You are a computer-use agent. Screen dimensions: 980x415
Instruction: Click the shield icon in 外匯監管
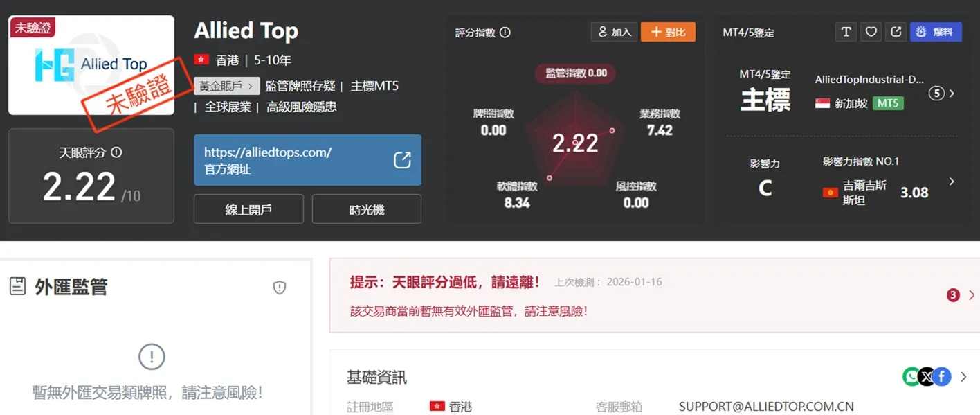tap(280, 288)
